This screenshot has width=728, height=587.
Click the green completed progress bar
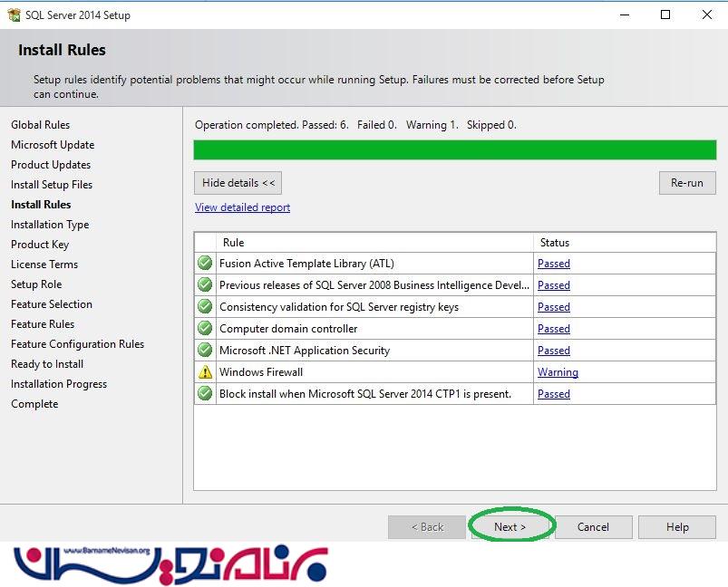click(455, 149)
